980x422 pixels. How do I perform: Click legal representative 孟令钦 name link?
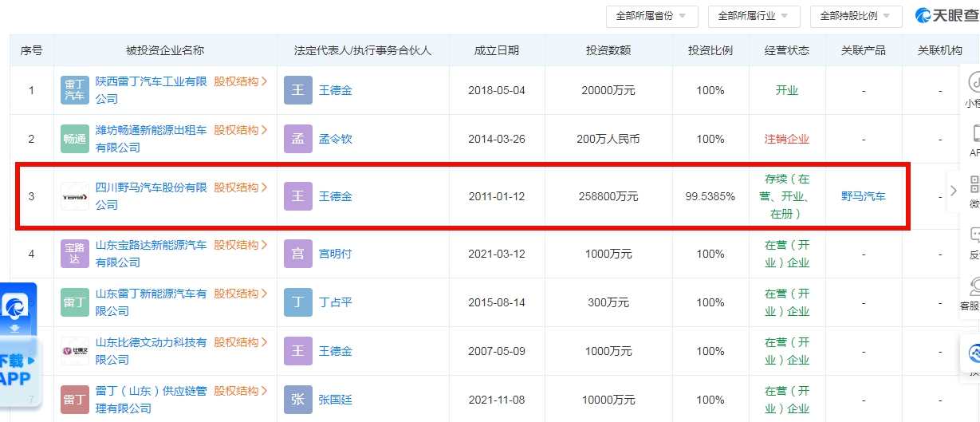click(335, 139)
